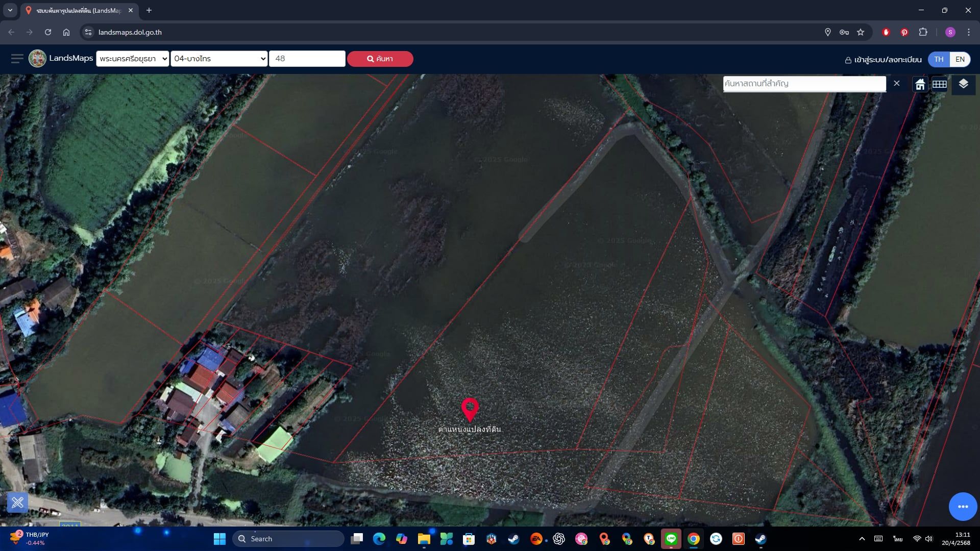980x551 pixels.
Task: Open the Chrome tab search dropdown
Action: 10,10
